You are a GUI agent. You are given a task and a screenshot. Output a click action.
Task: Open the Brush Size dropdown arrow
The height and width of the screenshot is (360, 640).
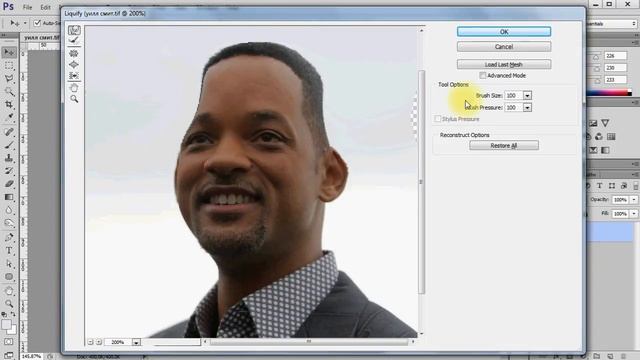527,96
